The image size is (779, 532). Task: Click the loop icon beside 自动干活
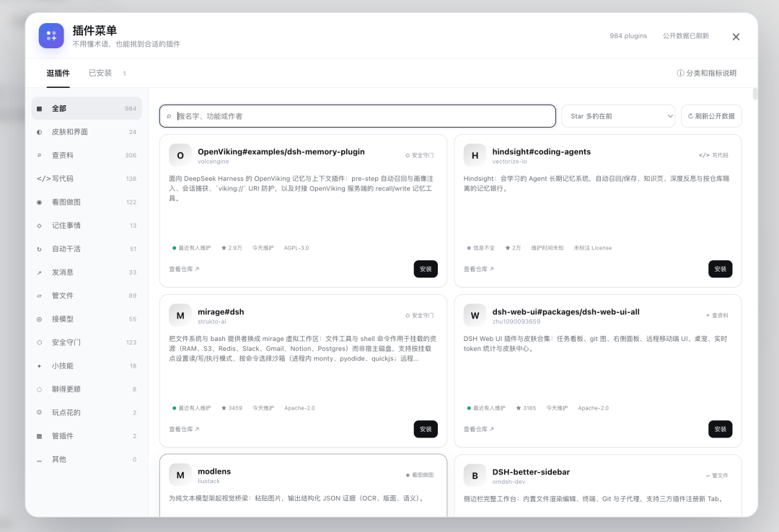(39, 249)
